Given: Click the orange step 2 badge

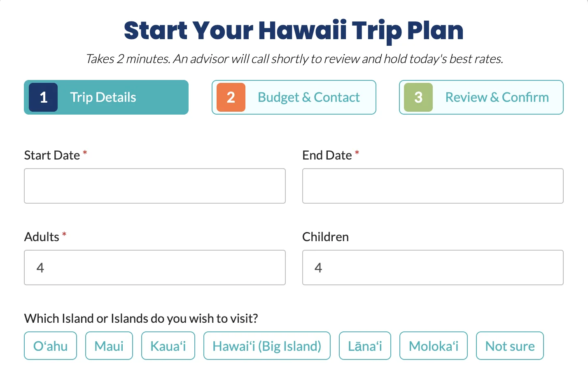Looking at the screenshot, I should (x=230, y=97).
